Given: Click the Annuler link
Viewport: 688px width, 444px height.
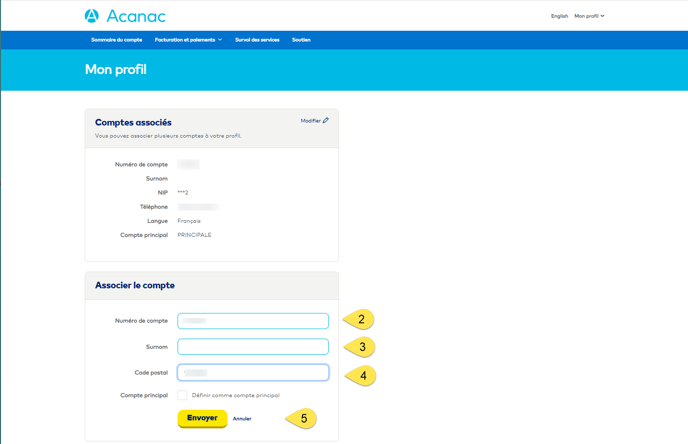Looking at the screenshot, I should click(242, 419).
